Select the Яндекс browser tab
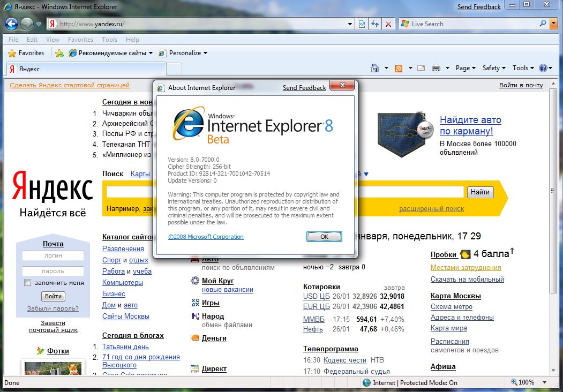The width and height of the screenshot is (563, 392). [x=86, y=69]
